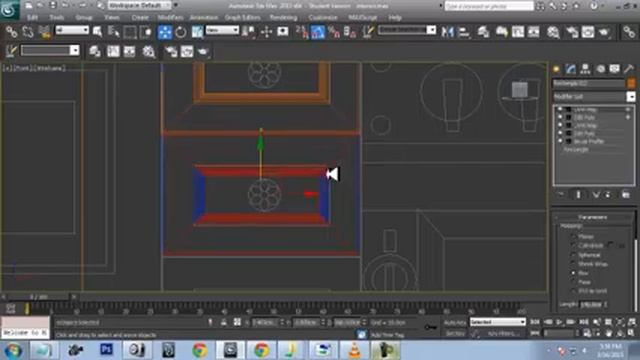Open the Workspace Default dropdown
This screenshot has height=360, width=640.
click(x=140, y=6)
